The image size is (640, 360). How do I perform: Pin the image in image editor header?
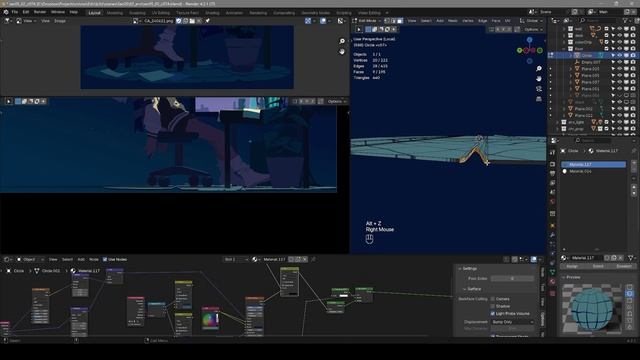207,20
